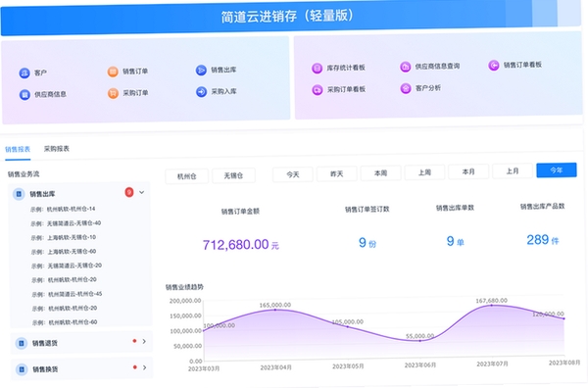Click the 销售出库 list icon in 销售业务流
Screen dimensions: 588x388
[19, 194]
